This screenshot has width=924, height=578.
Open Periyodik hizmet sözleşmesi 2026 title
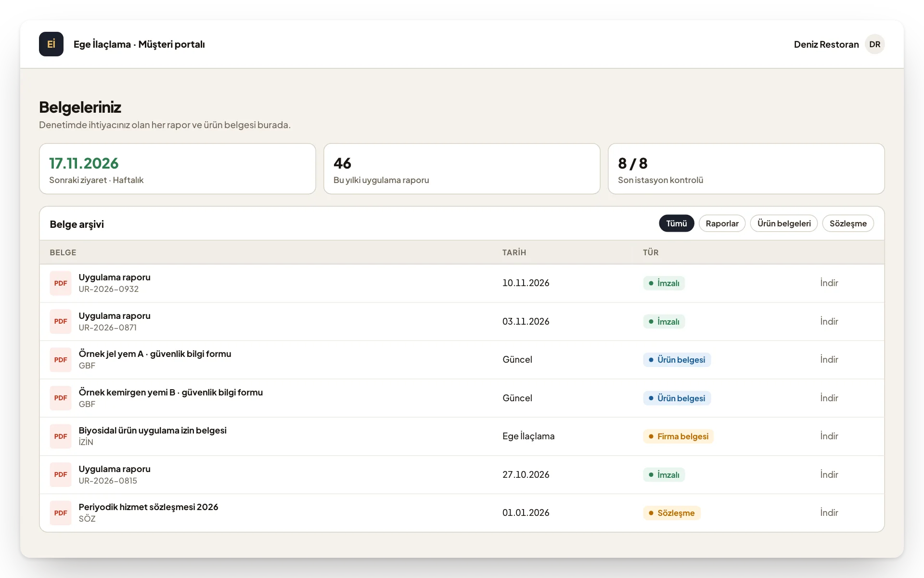148,507
